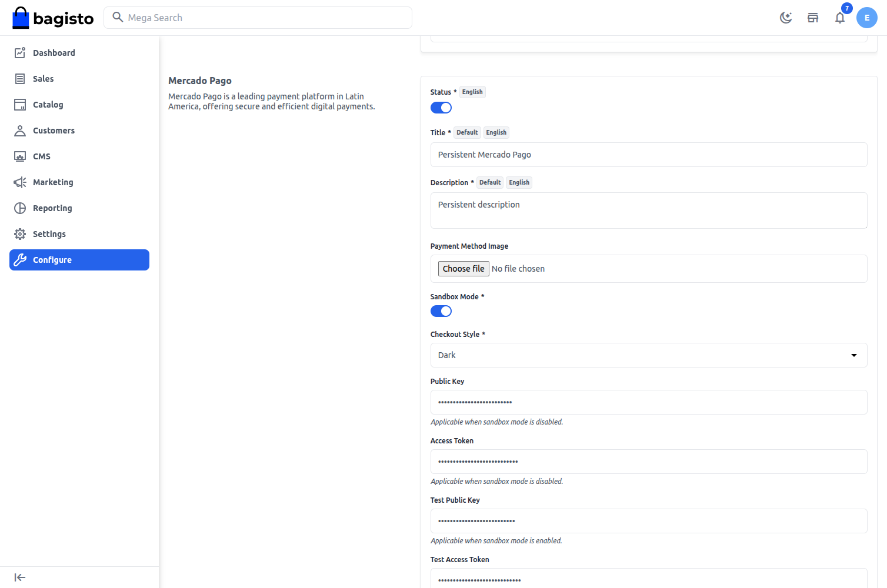Focus the Mega Search input field
Image resolution: width=887 pixels, height=588 pixels.
[258, 18]
